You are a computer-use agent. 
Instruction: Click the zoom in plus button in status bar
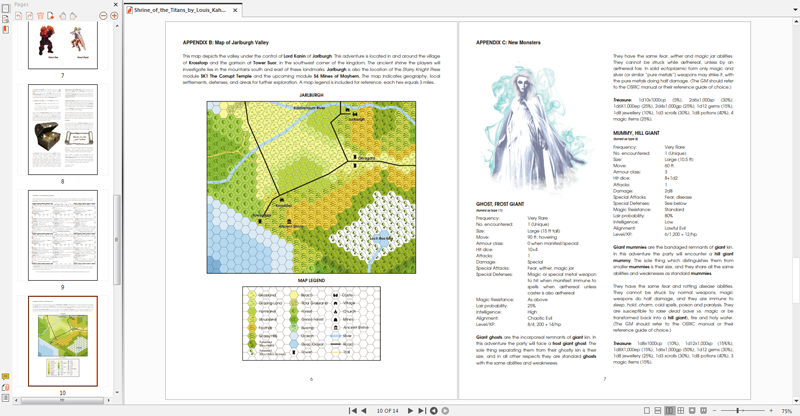[768, 411]
